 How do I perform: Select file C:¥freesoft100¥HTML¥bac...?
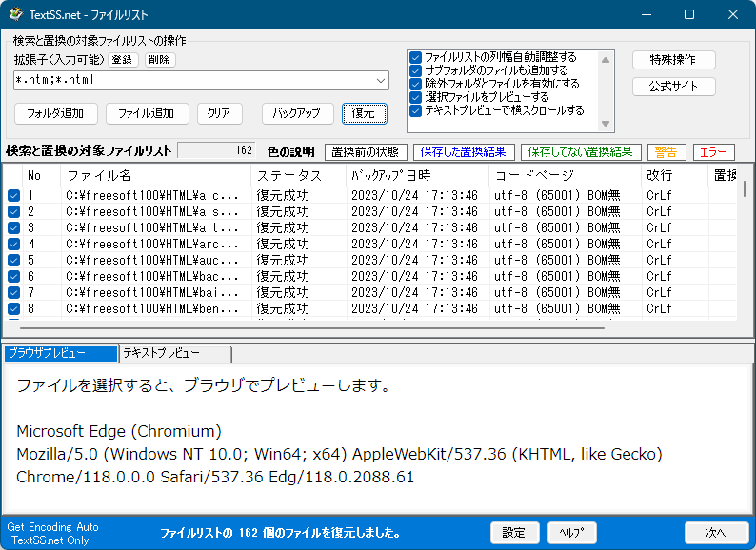(152, 276)
